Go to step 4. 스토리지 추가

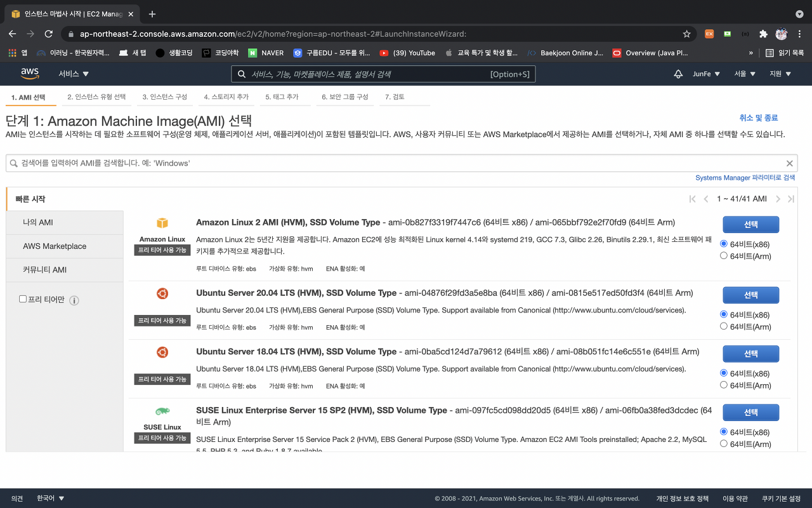tap(226, 97)
